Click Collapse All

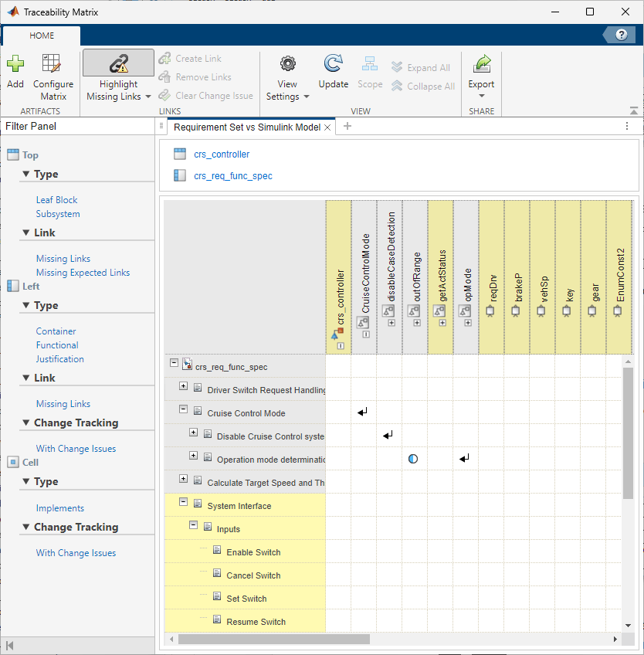(x=423, y=86)
